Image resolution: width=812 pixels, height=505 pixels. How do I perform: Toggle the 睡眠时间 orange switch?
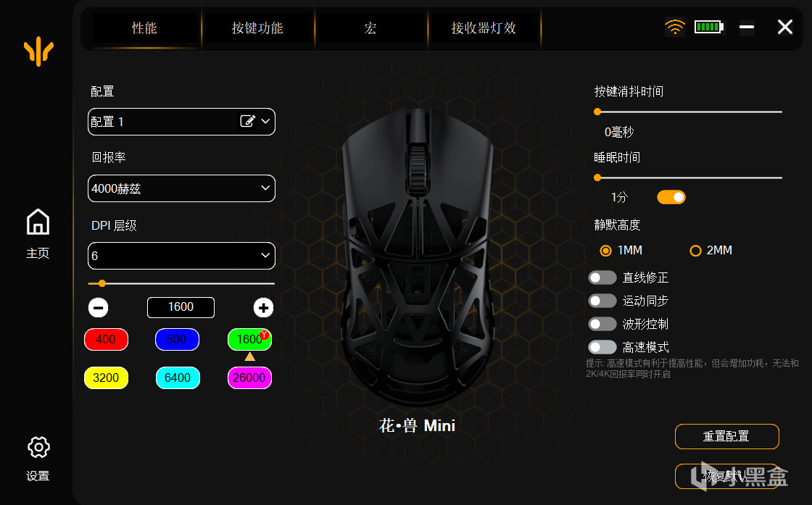tap(671, 197)
